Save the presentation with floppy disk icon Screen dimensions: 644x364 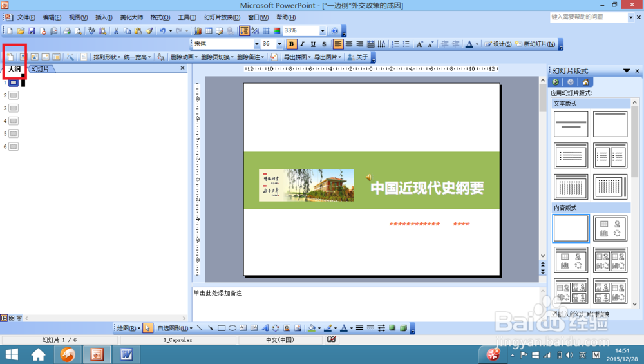(x=32, y=31)
